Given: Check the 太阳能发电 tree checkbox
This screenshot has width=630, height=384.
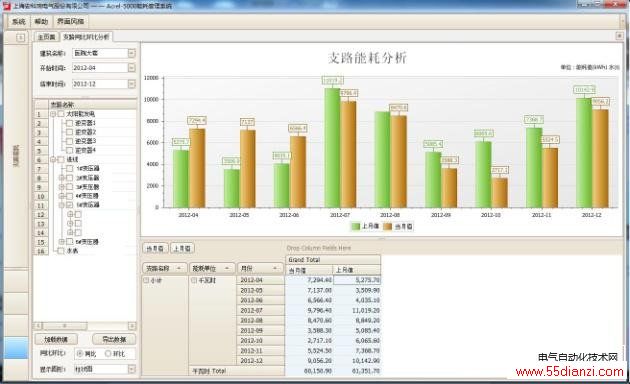Looking at the screenshot, I should 61,114.
